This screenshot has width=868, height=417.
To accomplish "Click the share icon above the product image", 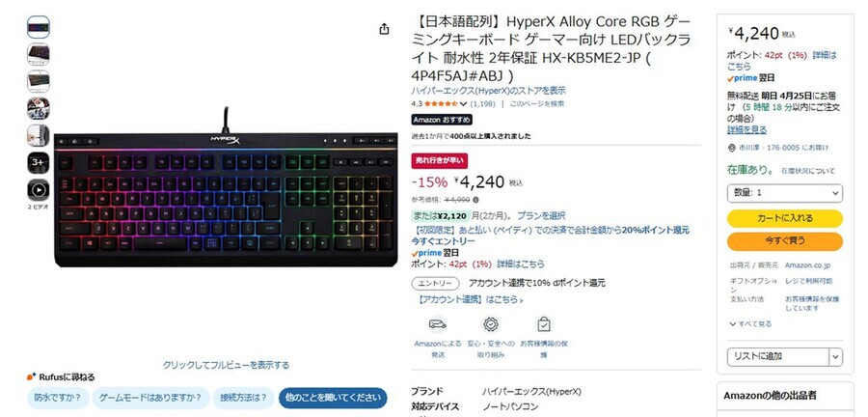I will click(x=384, y=29).
